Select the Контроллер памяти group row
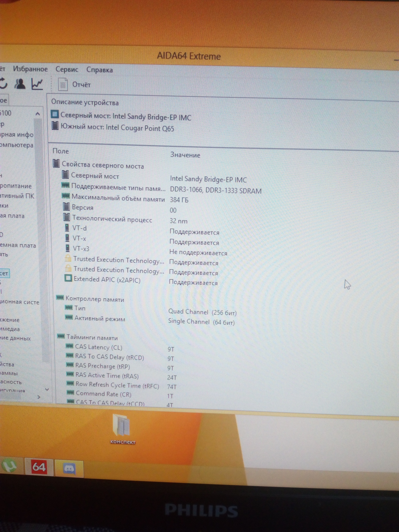The height and width of the screenshot is (532, 399). click(90, 299)
